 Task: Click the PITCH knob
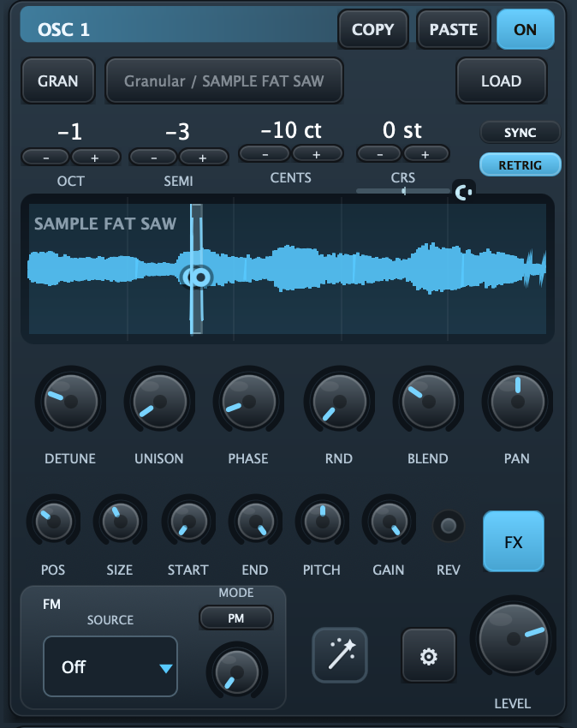pyautogui.click(x=322, y=521)
